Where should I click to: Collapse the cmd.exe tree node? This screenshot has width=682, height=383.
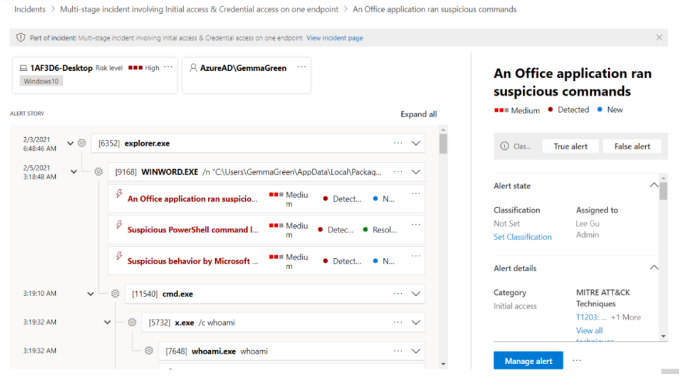[x=90, y=294]
